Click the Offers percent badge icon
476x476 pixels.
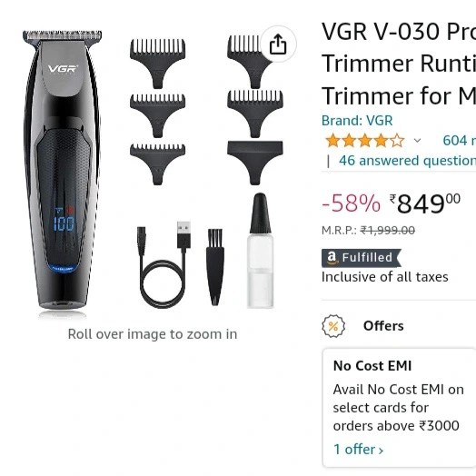point(333,326)
